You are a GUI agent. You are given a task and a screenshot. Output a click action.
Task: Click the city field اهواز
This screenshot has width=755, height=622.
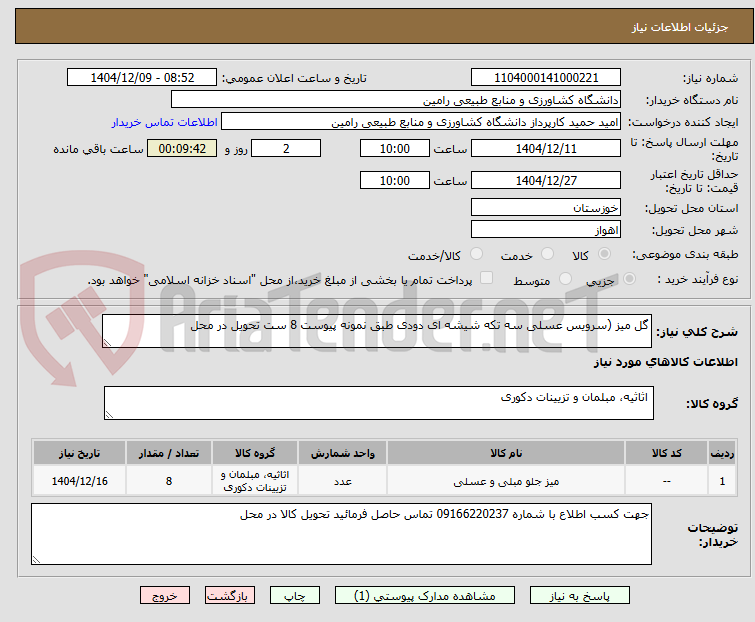(546, 230)
